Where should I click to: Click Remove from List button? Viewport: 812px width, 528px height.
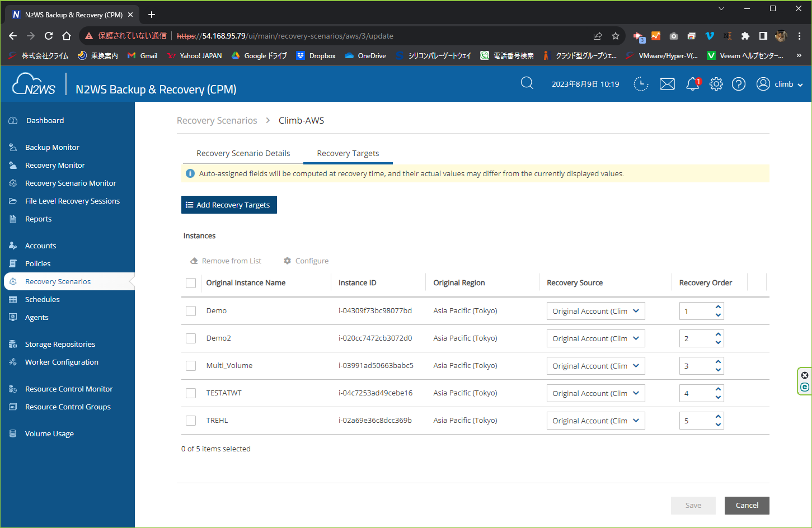click(226, 261)
